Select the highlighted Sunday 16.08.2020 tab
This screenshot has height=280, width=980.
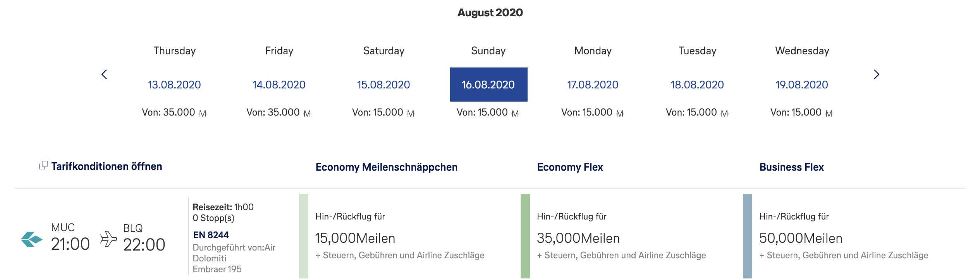(488, 85)
